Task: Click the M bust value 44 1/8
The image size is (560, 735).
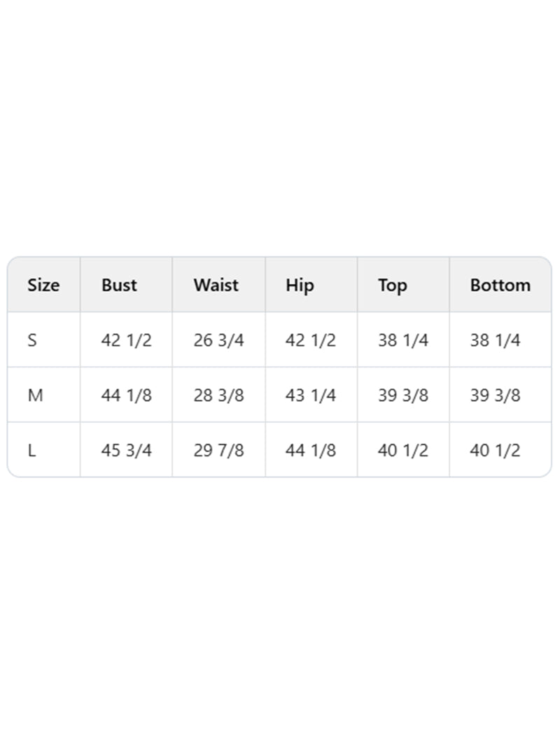Action: [127, 395]
